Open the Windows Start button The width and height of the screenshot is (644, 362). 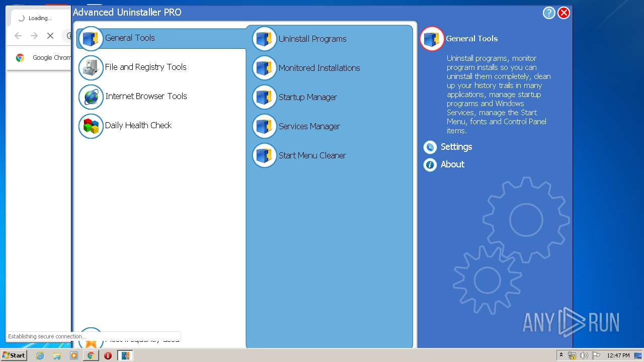coord(14,355)
